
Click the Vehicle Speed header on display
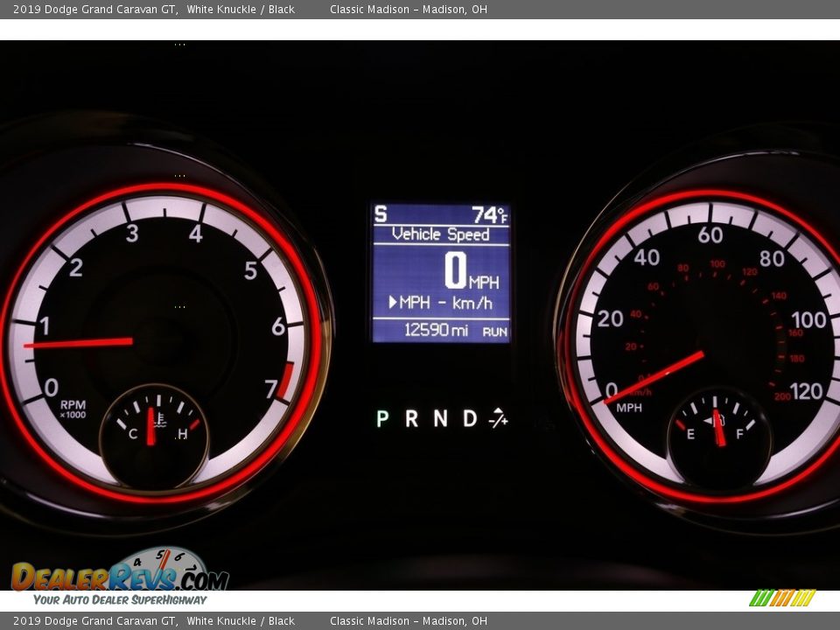[x=440, y=234]
